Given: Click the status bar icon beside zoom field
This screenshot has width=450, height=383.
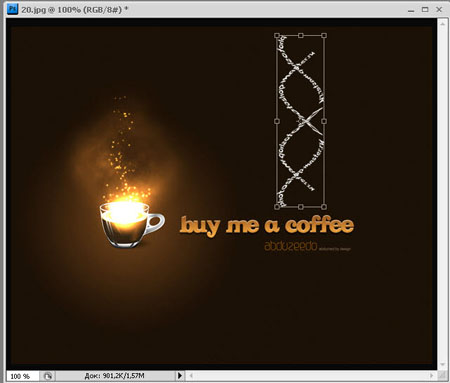Looking at the screenshot, I should tap(48, 376).
